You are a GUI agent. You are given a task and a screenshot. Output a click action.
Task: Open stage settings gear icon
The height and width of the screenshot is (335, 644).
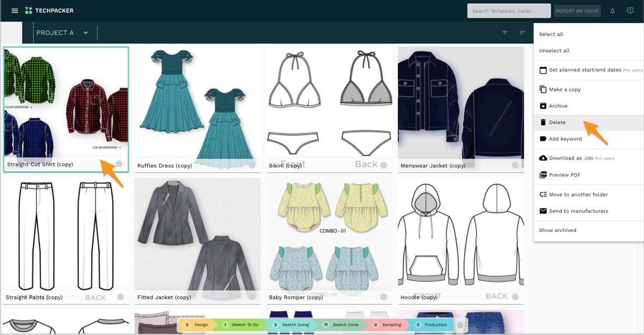(460, 325)
